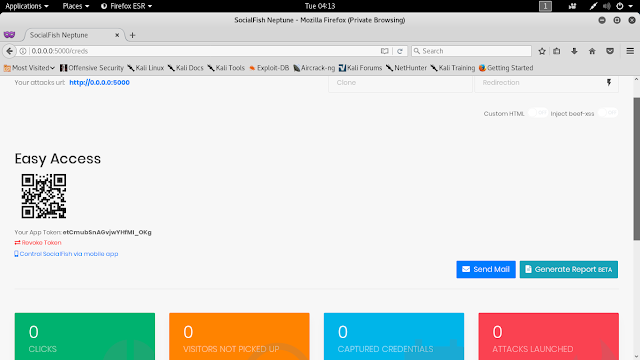
Task: Toggle the Custom HTML switch
Action: [538, 113]
